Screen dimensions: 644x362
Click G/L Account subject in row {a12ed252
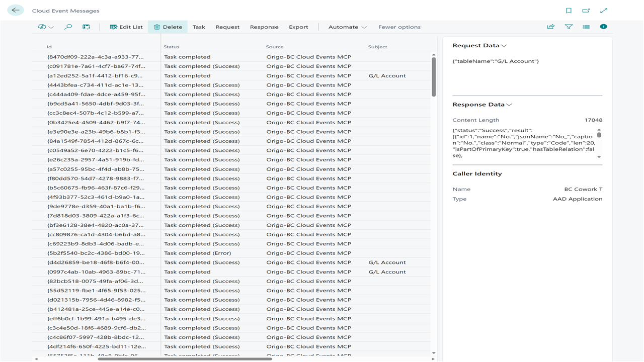(x=387, y=76)
